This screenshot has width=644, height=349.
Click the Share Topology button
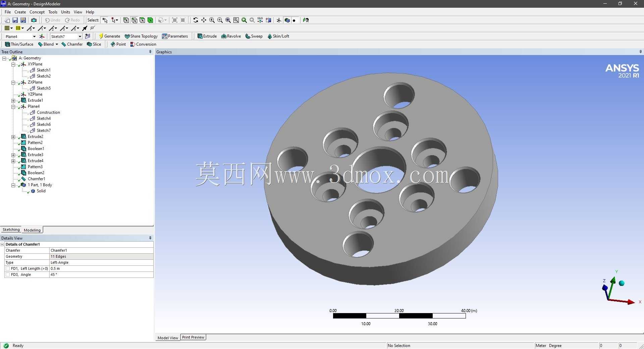(141, 36)
